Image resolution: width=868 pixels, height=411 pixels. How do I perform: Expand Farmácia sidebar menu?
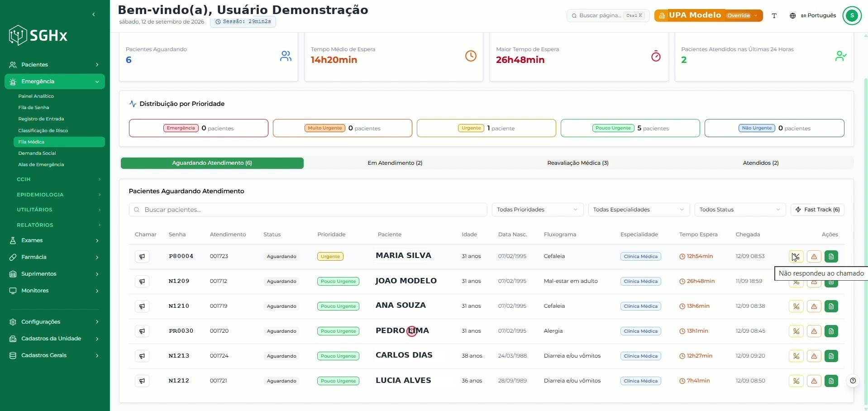click(x=55, y=257)
